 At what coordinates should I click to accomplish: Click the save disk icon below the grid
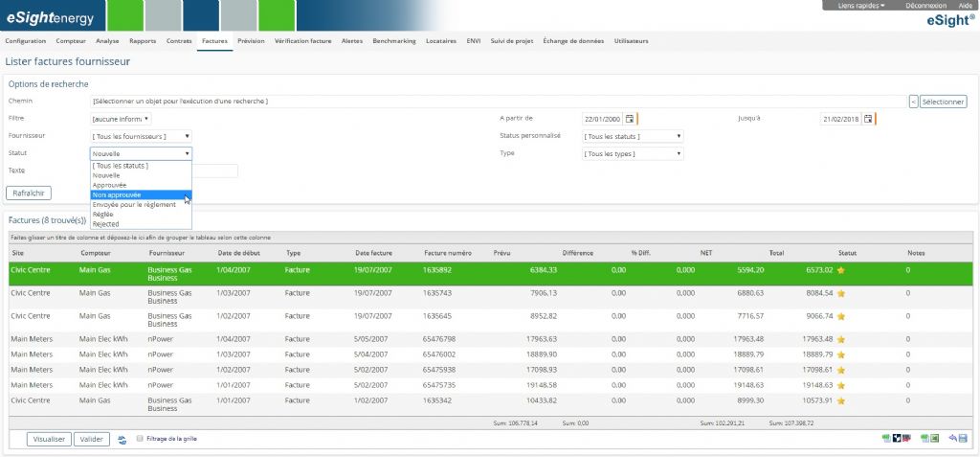[963, 439]
